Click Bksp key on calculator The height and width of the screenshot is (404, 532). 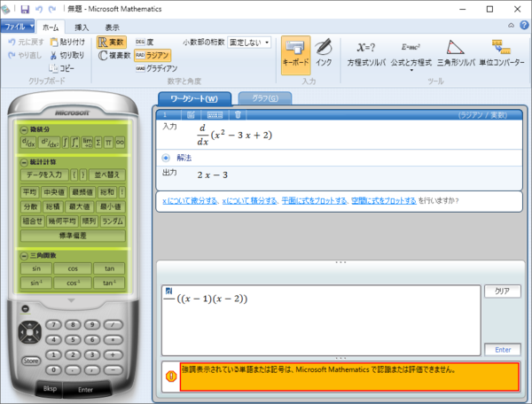point(50,389)
